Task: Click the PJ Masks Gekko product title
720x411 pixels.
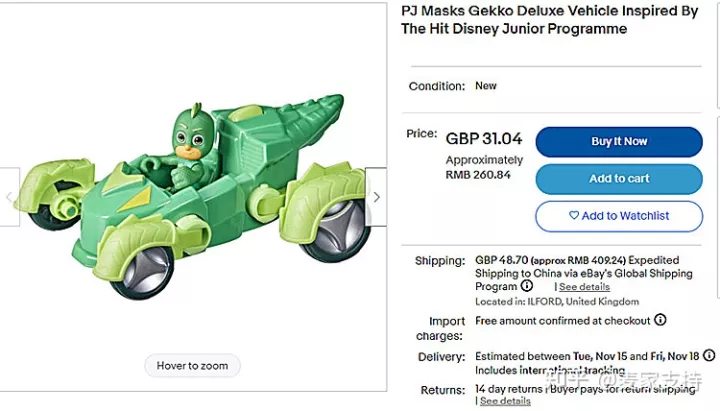Action: coord(549,20)
